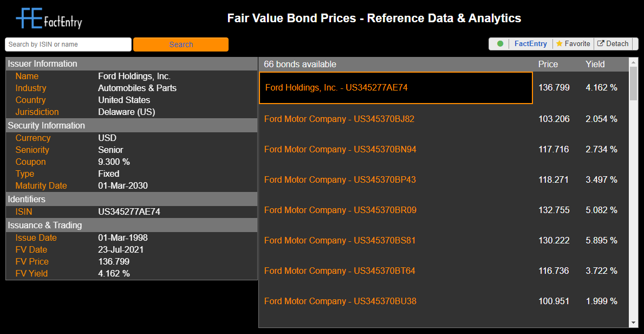Click price 118.271 in bond list
Image resolution: width=644 pixels, height=334 pixels.
pos(554,180)
